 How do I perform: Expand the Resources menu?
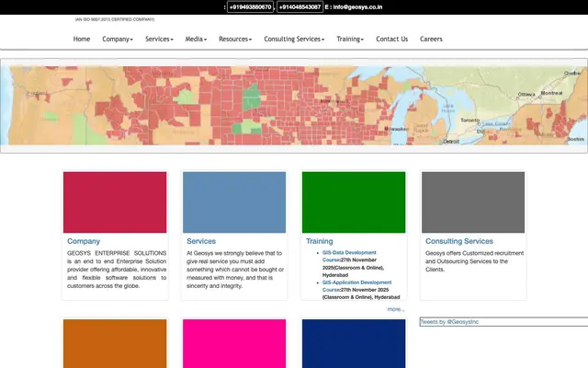click(235, 39)
